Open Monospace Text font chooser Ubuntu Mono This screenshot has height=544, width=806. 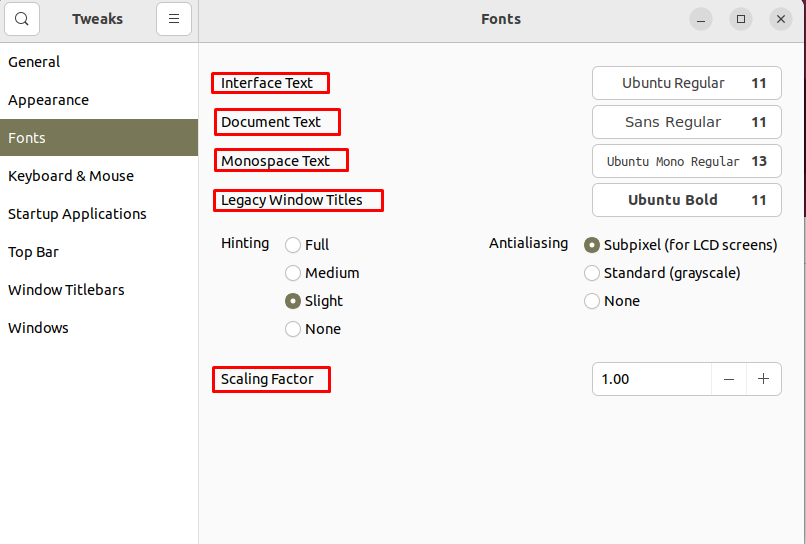click(687, 161)
